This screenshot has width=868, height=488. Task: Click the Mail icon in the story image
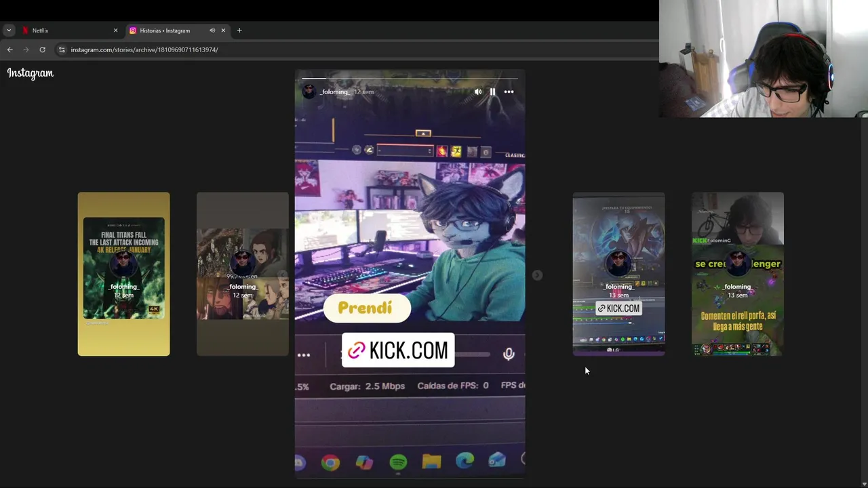497,461
